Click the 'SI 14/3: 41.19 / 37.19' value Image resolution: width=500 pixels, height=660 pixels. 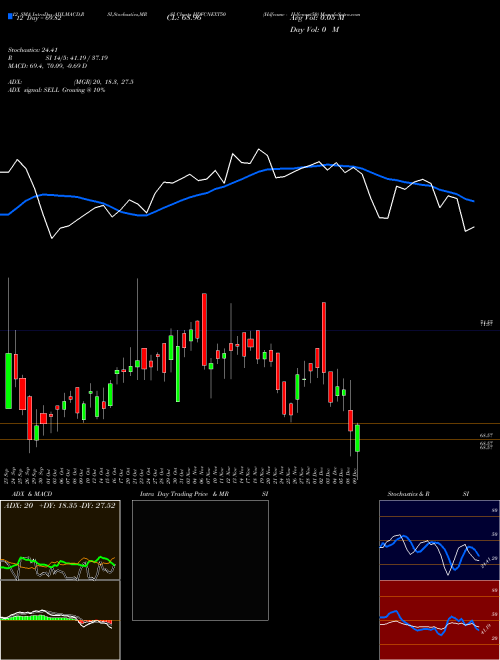click(x=77, y=58)
